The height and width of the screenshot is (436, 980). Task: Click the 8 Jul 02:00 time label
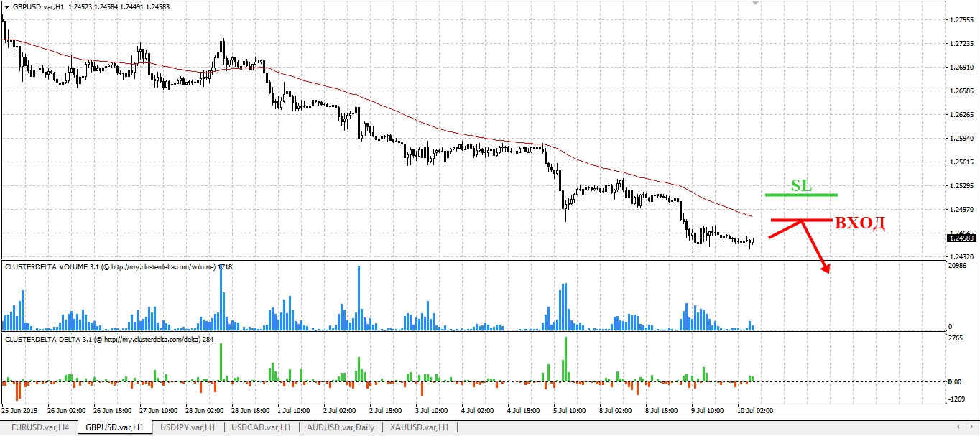pyautogui.click(x=616, y=412)
